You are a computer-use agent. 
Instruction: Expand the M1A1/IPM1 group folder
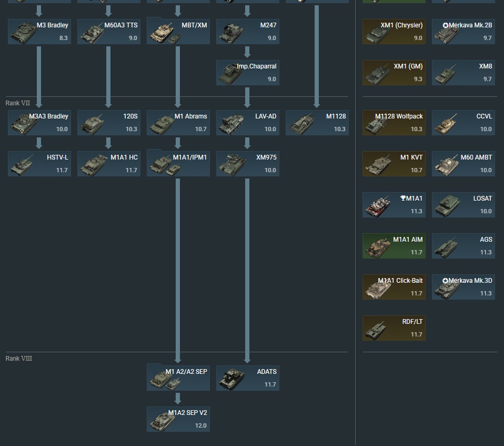(x=178, y=163)
